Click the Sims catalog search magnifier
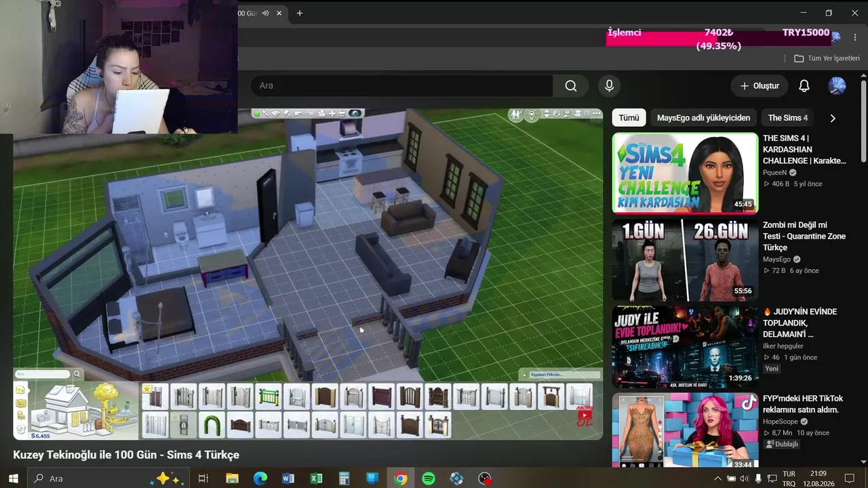 click(77, 373)
